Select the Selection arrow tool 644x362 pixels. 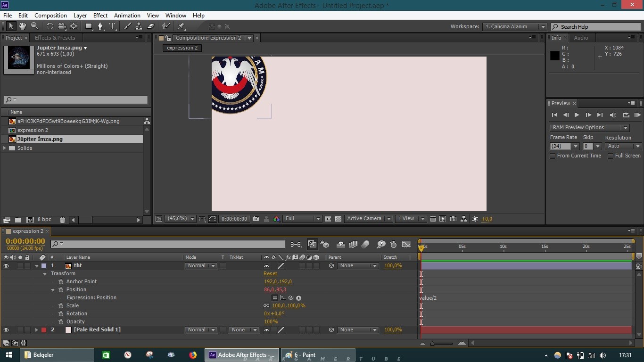(x=11, y=26)
